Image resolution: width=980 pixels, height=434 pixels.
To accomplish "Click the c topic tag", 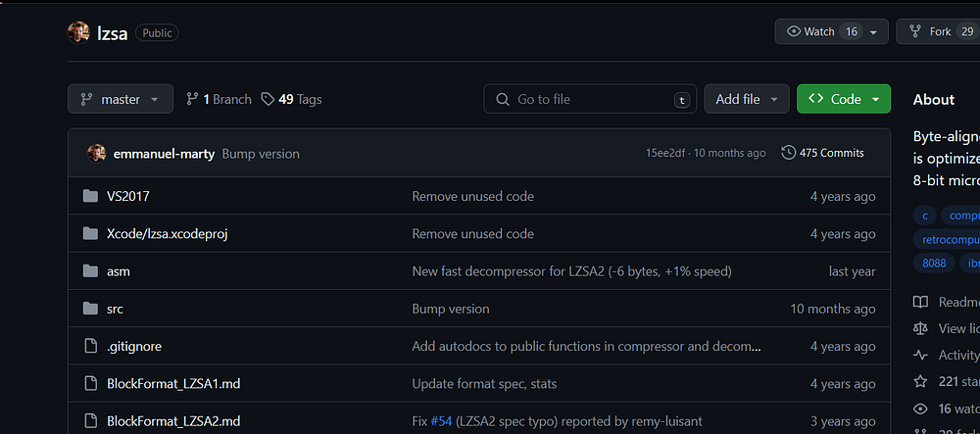I will [x=924, y=216].
